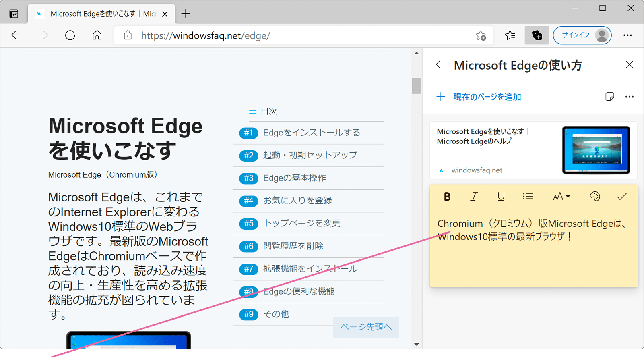Click the collection card thumbnail image
This screenshot has height=357, width=644.
pyautogui.click(x=596, y=150)
